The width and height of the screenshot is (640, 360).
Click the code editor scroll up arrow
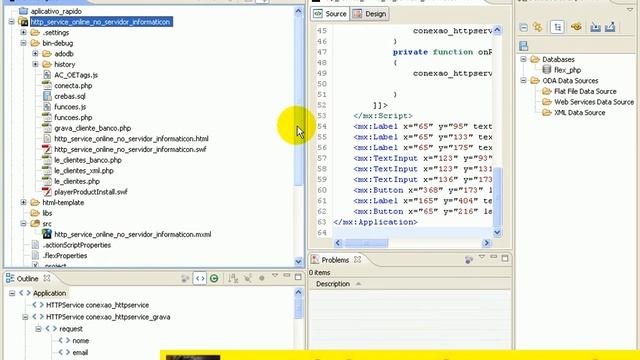(497, 30)
